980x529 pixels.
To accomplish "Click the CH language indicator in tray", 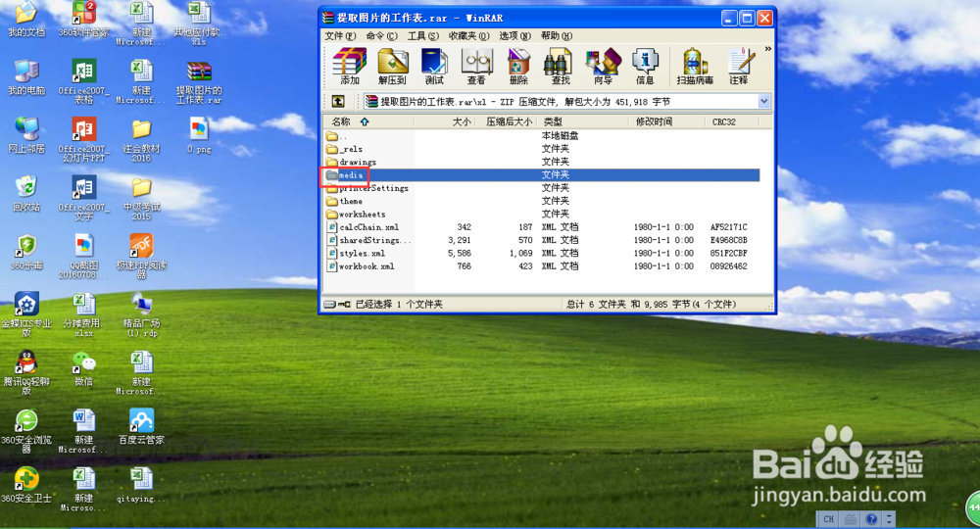I will point(828,519).
